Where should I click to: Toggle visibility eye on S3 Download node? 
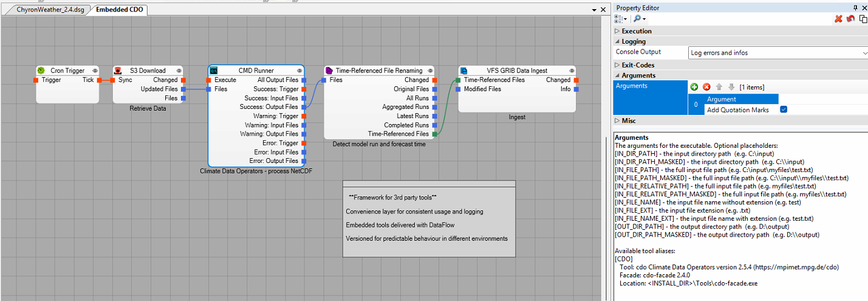(179, 71)
